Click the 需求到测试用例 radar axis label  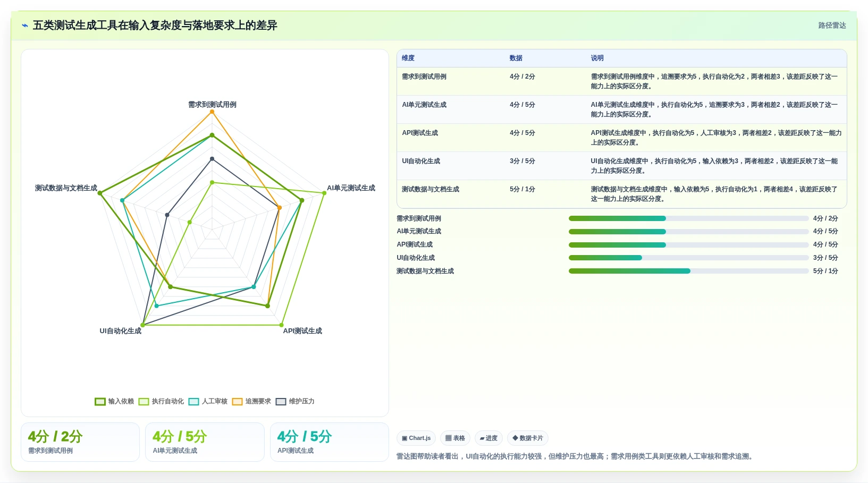tap(212, 105)
